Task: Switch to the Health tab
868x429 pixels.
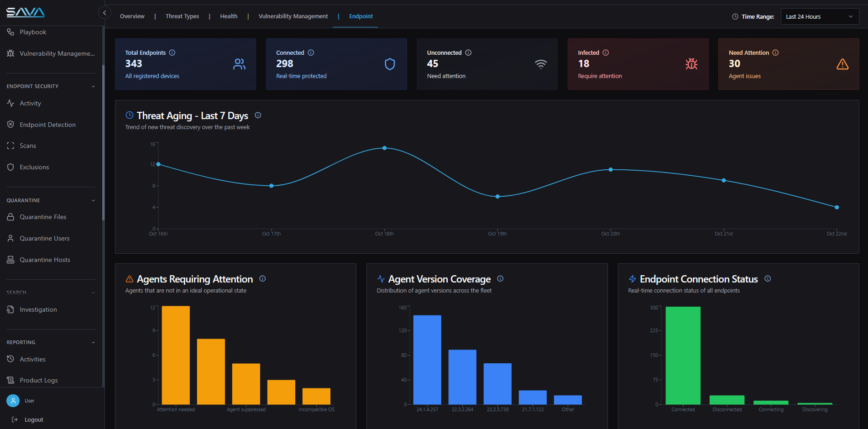Action: click(229, 16)
